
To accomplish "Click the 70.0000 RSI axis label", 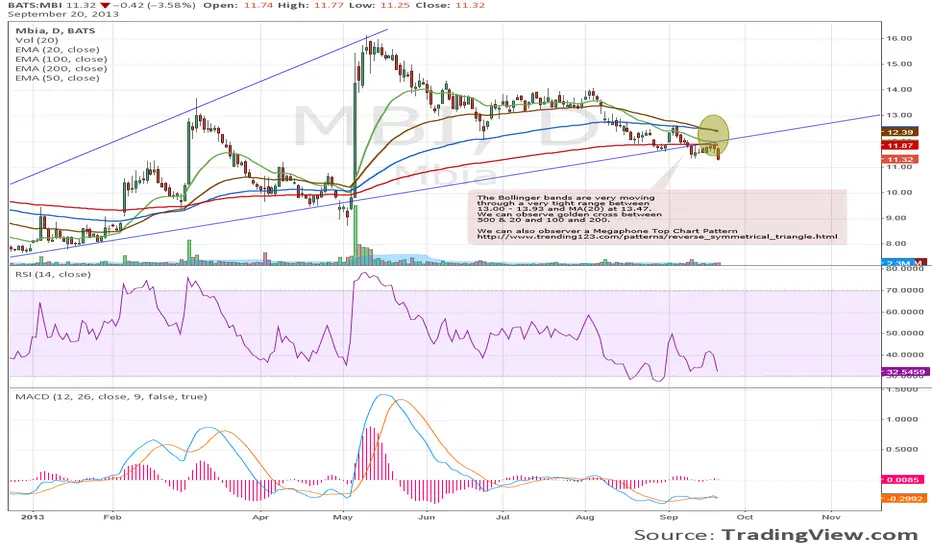I will tap(905, 290).
